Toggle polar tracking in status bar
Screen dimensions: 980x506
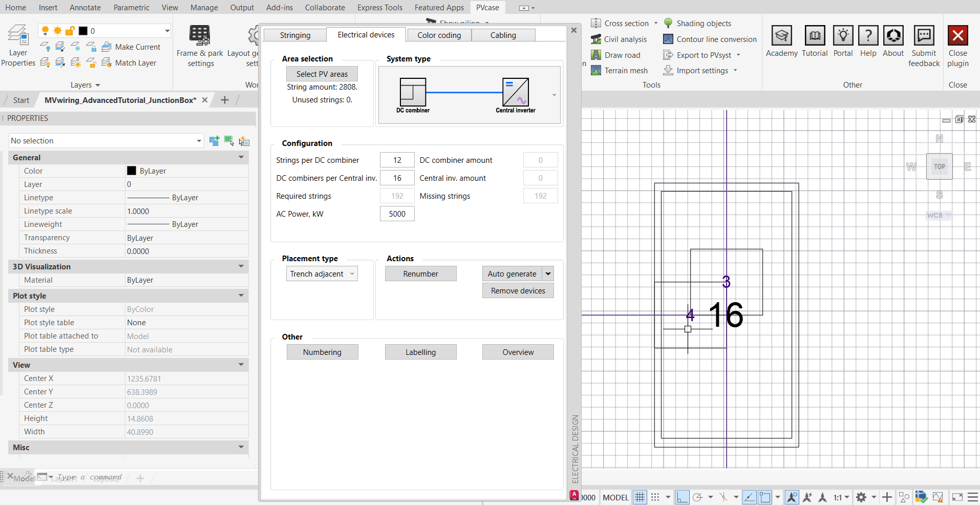[x=697, y=497]
